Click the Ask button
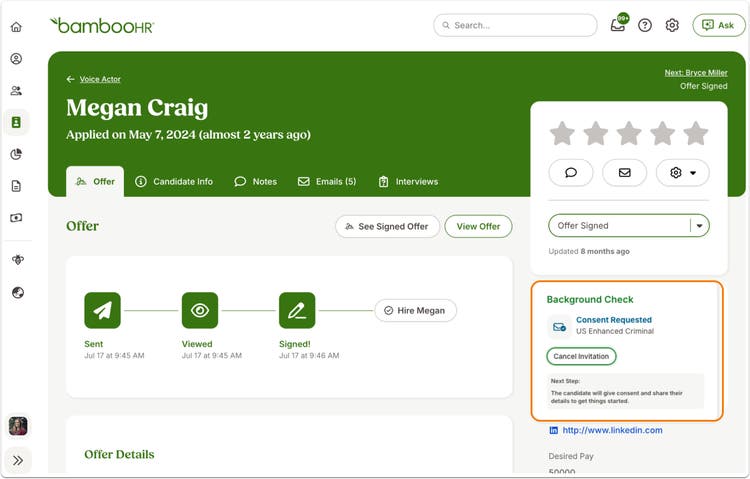Image resolution: width=750 pixels, height=479 pixels. coord(718,25)
